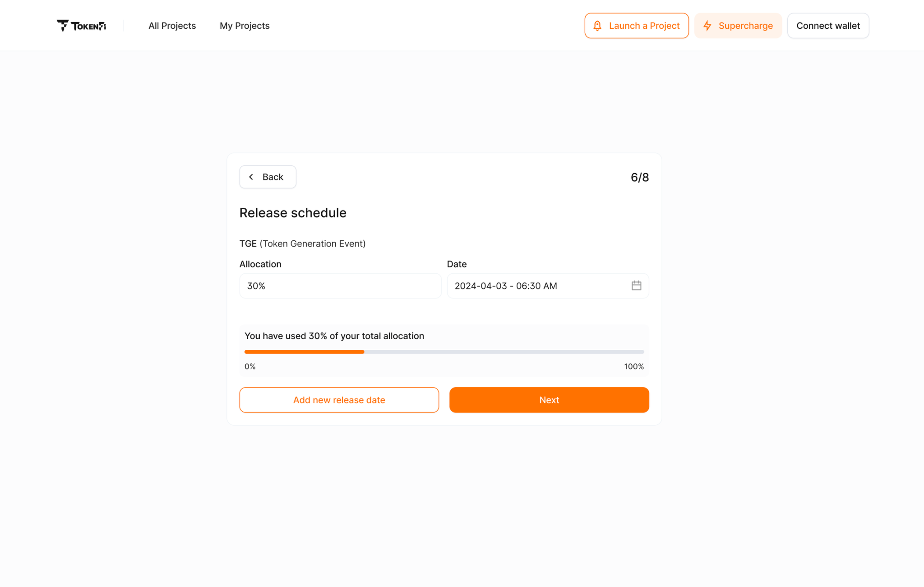Click the bell icon beside Launch a Project

pyautogui.click(x=597, y=25)
